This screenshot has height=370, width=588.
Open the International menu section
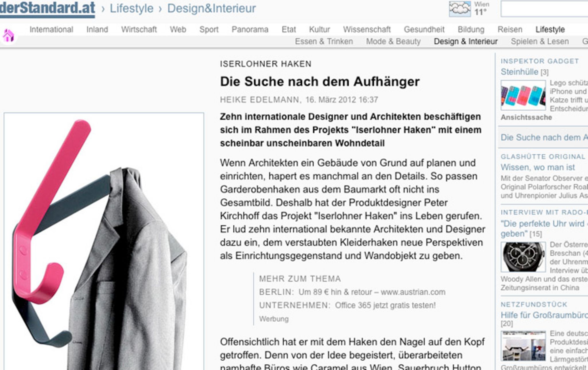coord(51,30)
